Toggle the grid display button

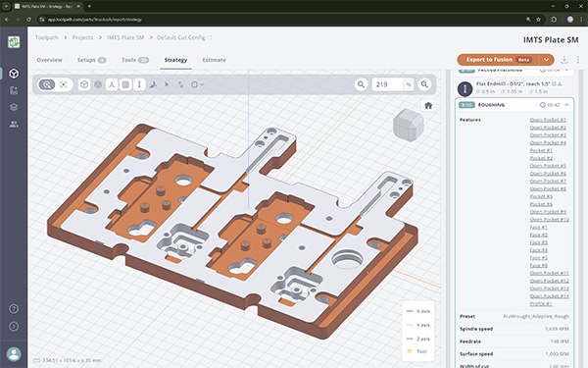click(x=125, y=84)
